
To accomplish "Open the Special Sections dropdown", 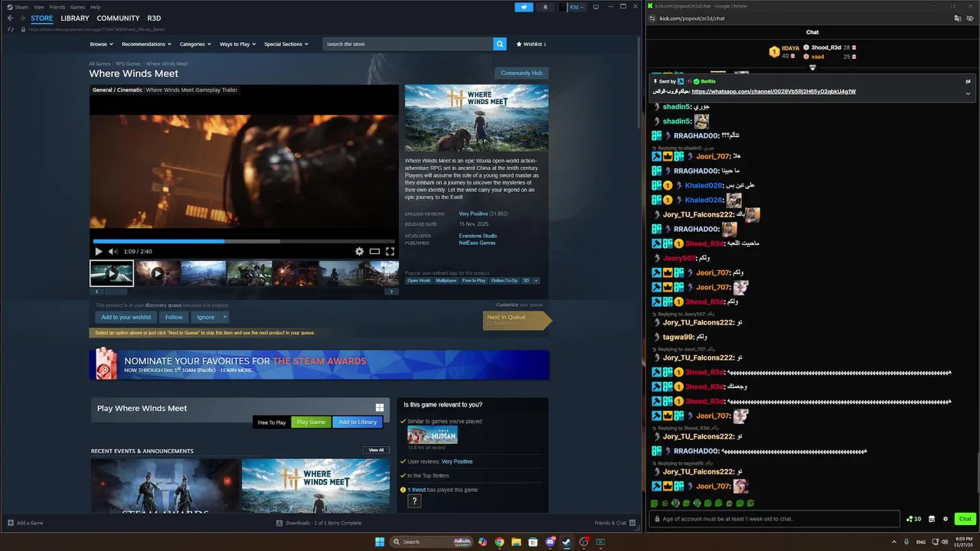I will click(x=286, y=44).
